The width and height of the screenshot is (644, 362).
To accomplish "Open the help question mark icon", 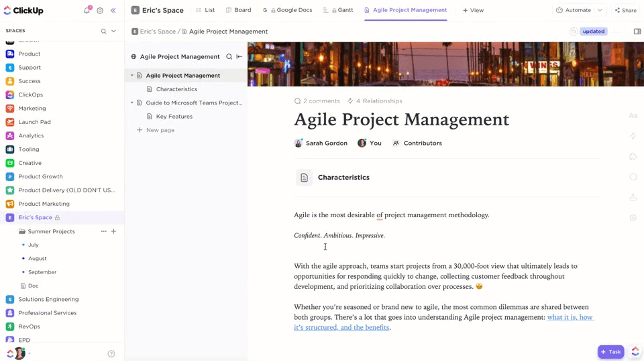I will pos(111,354).
